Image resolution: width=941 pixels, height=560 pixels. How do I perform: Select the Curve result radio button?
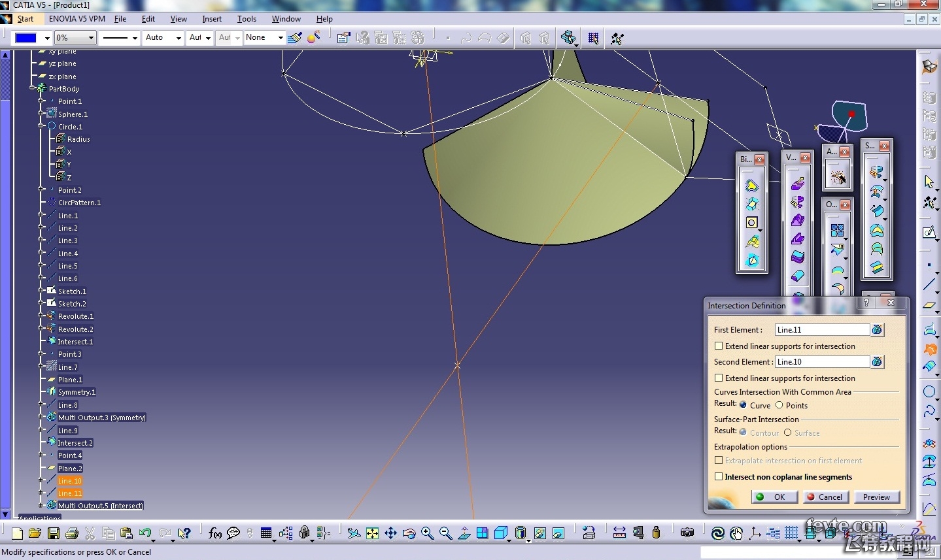tap(743, 405)
